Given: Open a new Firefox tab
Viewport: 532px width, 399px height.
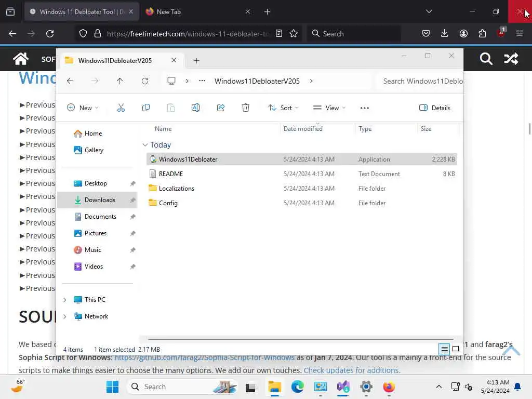Looking at the screenshot, I should (x=267, y=12).
